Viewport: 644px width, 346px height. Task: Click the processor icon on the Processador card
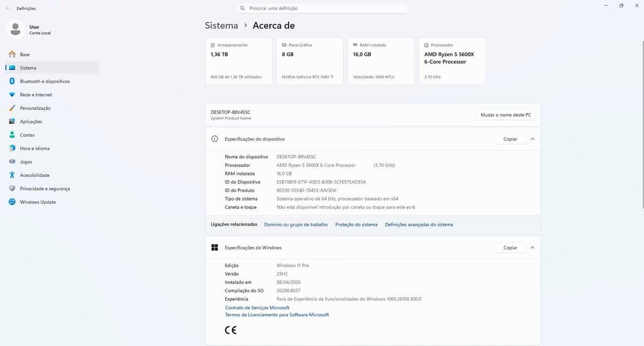coord(426,45)
